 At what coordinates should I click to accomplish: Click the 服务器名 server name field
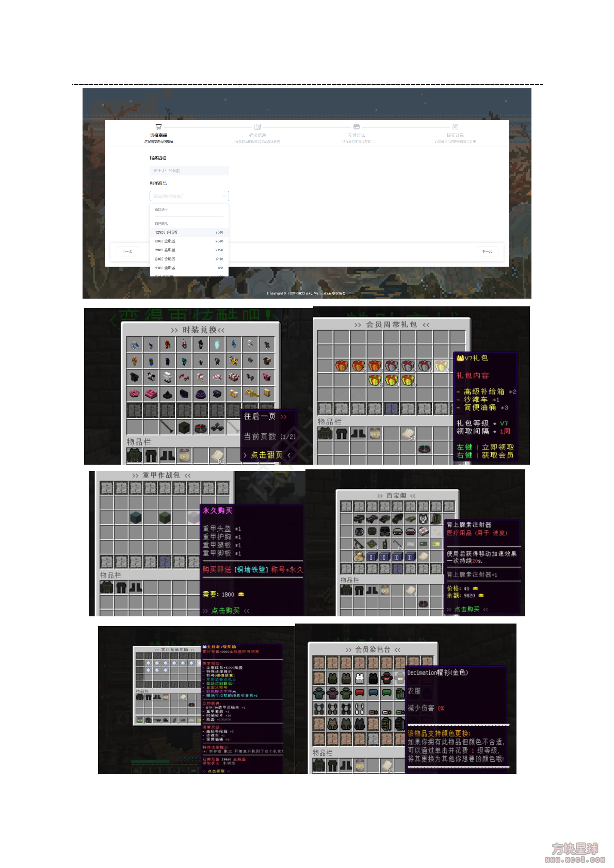(188, 170)
